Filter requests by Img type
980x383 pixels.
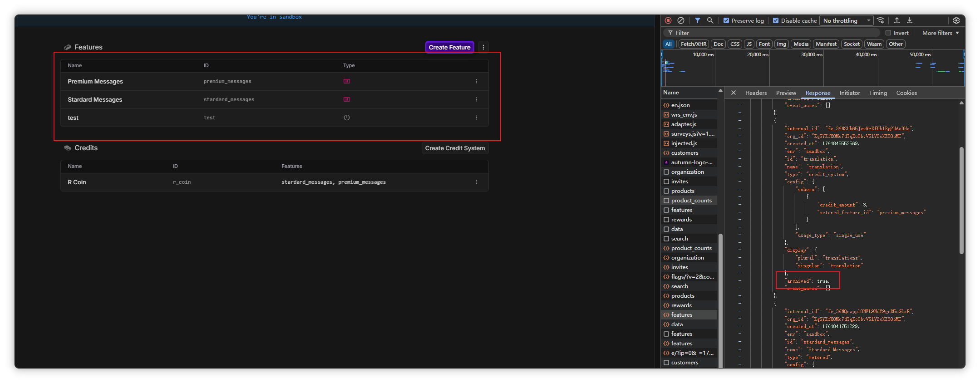pos(781,44)
